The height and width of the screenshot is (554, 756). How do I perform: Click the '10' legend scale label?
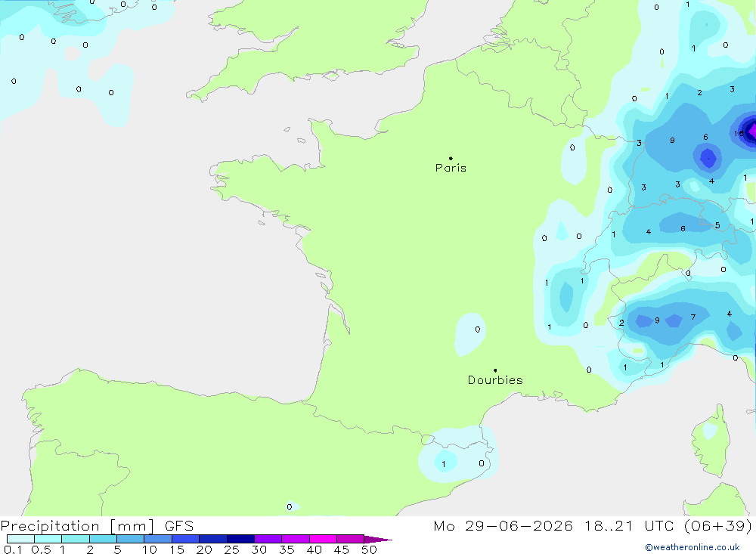[149, 549]
